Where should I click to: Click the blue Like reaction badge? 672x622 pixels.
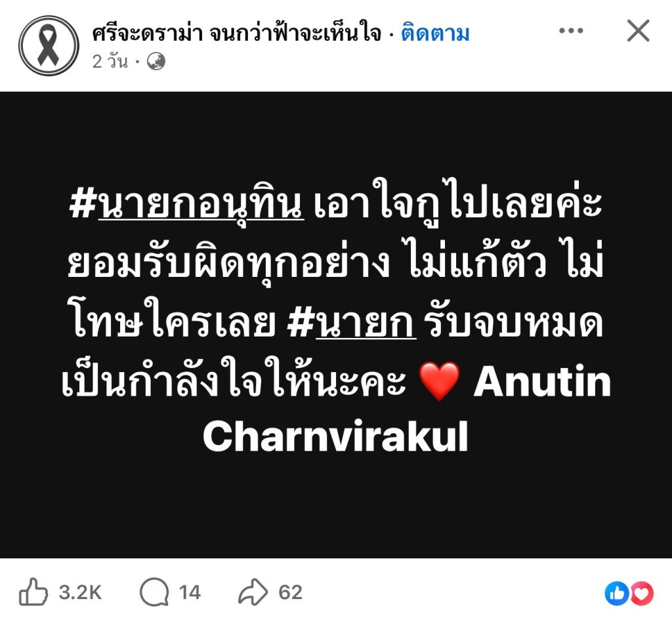pos(617,593)
